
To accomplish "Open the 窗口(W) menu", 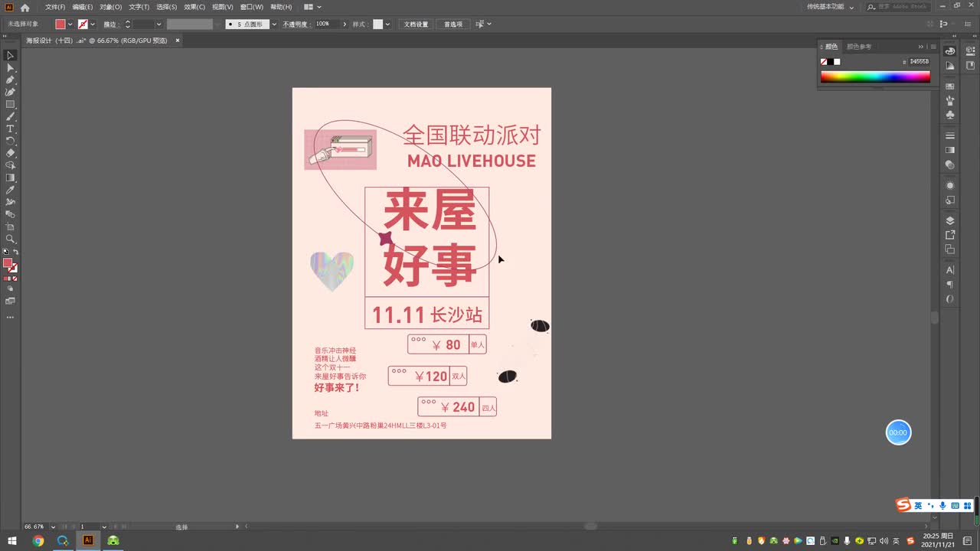I will 252,7.
